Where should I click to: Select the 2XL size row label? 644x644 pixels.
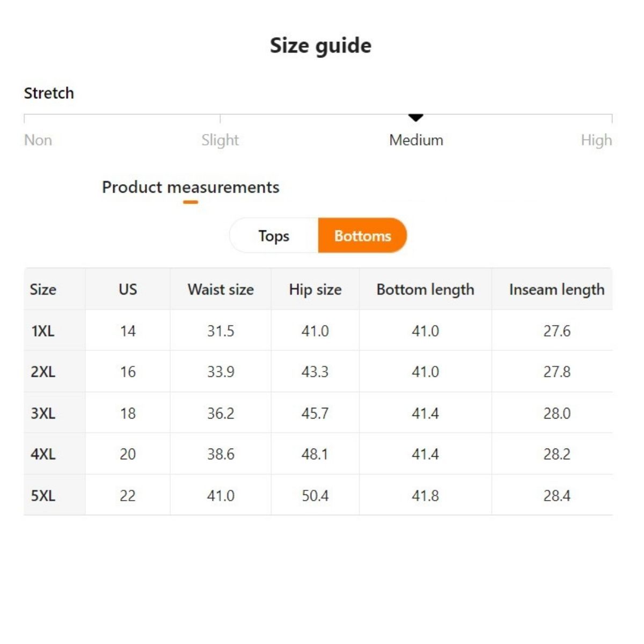(x=43, y=372)
